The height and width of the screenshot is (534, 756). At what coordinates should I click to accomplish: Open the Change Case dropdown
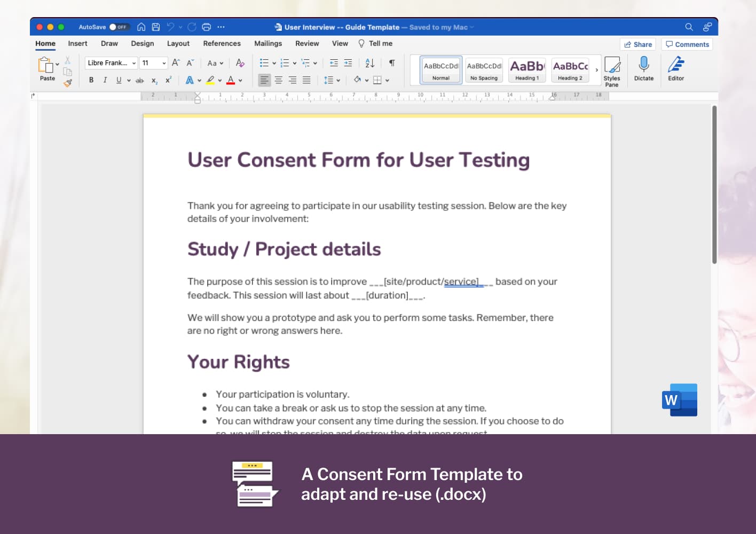tap(215, 63)
